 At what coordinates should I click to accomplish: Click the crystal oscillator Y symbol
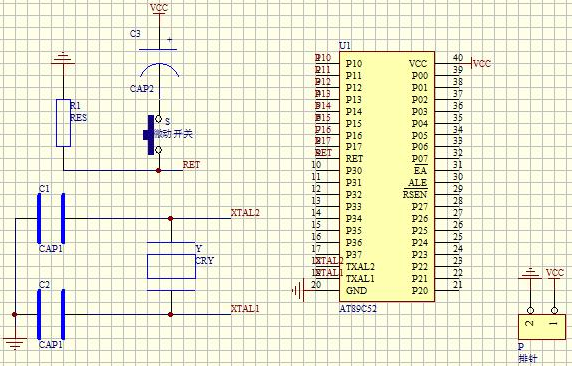[171, 266]
